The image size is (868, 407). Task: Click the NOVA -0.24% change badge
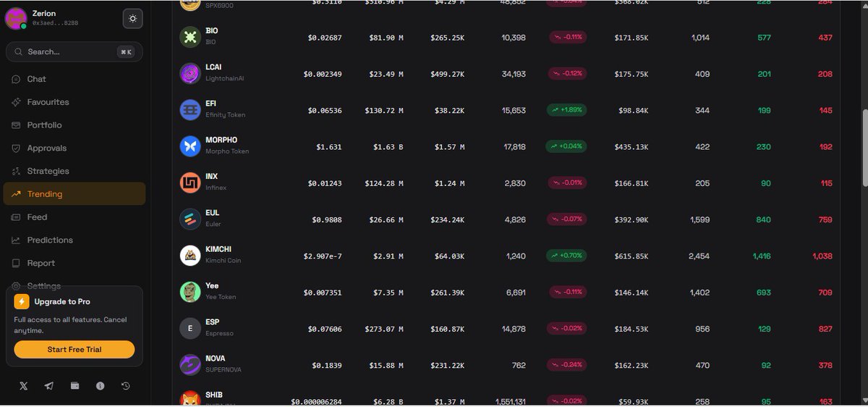pyautogui.click(x=568, y=365)
